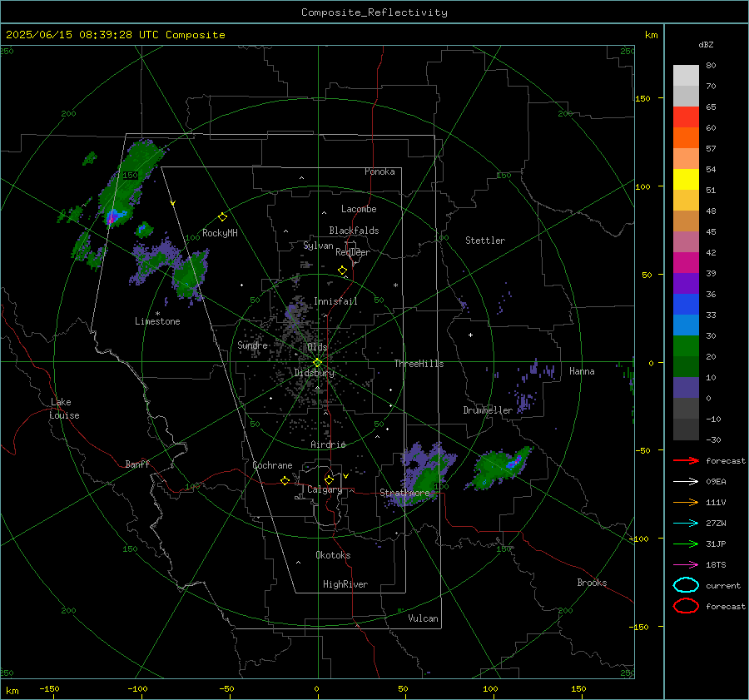Click the yellow diamond marker below RedDeer
The image size is (749, 700).
tap(343, 271)
